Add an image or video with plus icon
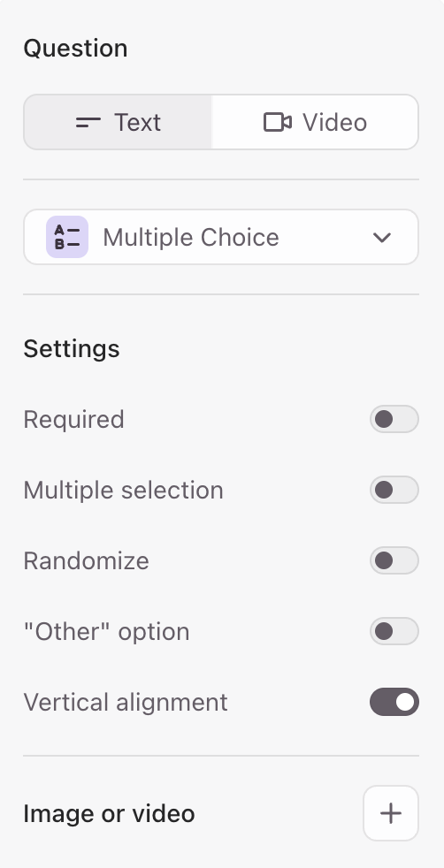The image size is (444, 868). [391, 813]
